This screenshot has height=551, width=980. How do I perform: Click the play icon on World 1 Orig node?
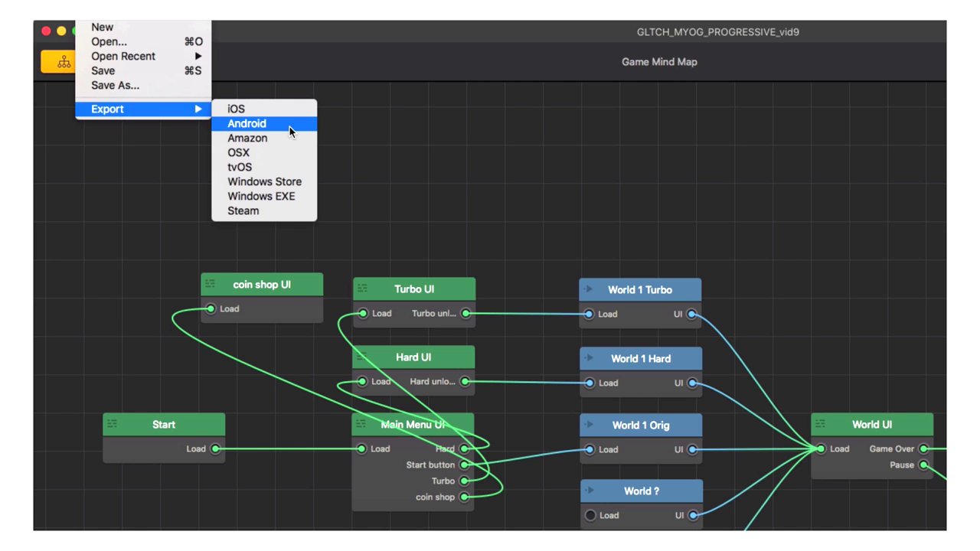pyautogui.click(x=589, y=425)
